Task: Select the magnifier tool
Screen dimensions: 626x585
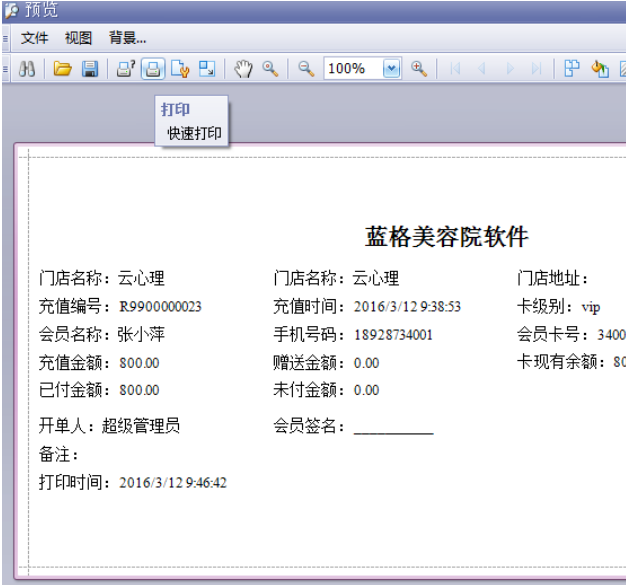Action: (270, 69)
